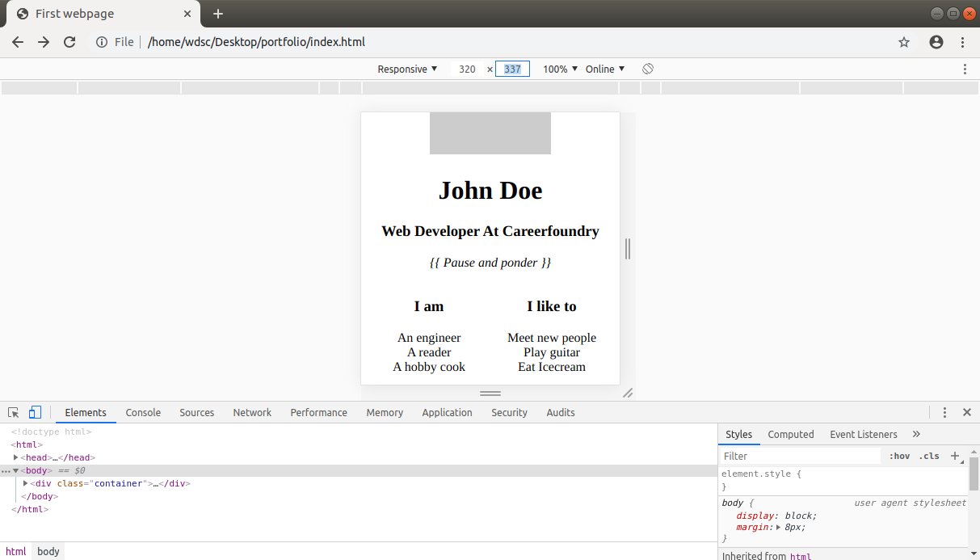Click the right-side viewport resize handle

628,249
